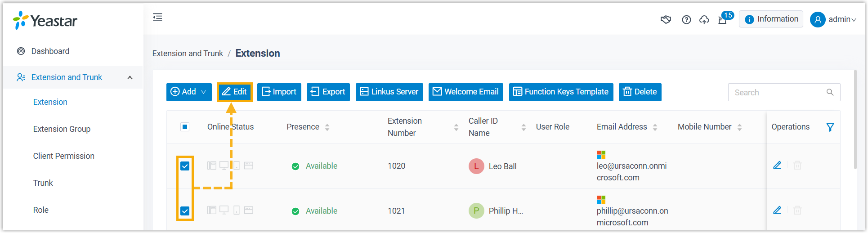Go to Dashboard in the sidebar

50,51
